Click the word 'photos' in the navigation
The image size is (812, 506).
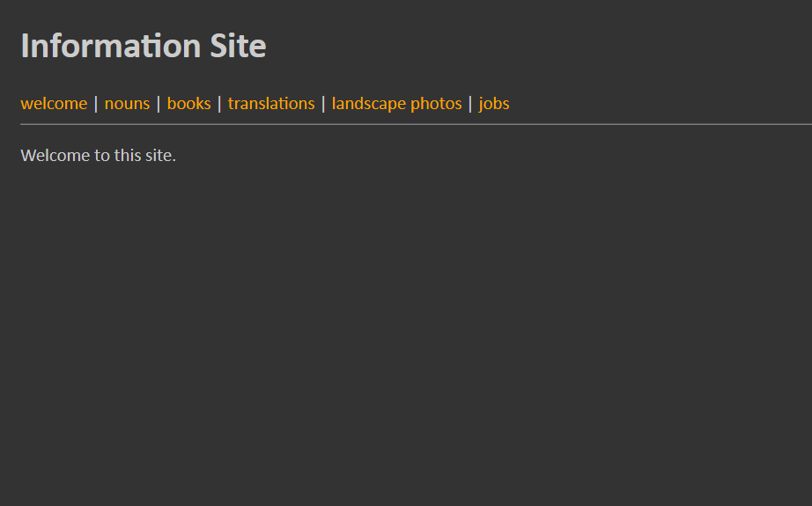(x=436, y=104)
